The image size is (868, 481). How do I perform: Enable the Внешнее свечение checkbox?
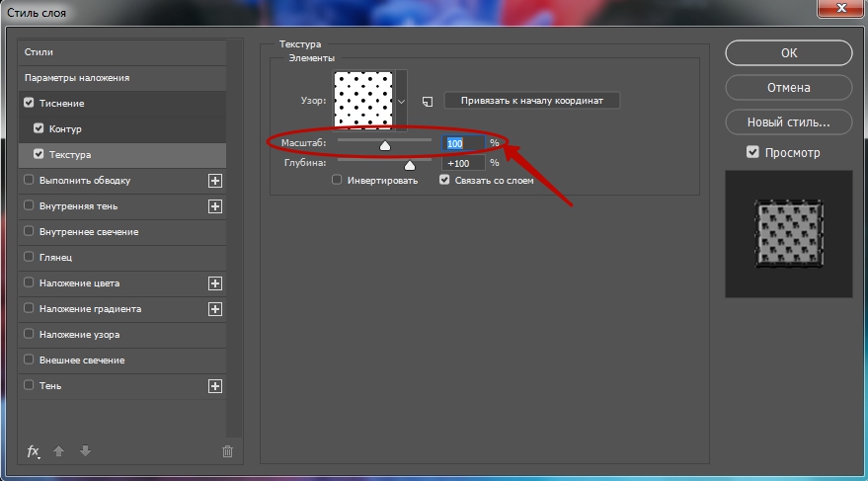click(x=29, y=360)
